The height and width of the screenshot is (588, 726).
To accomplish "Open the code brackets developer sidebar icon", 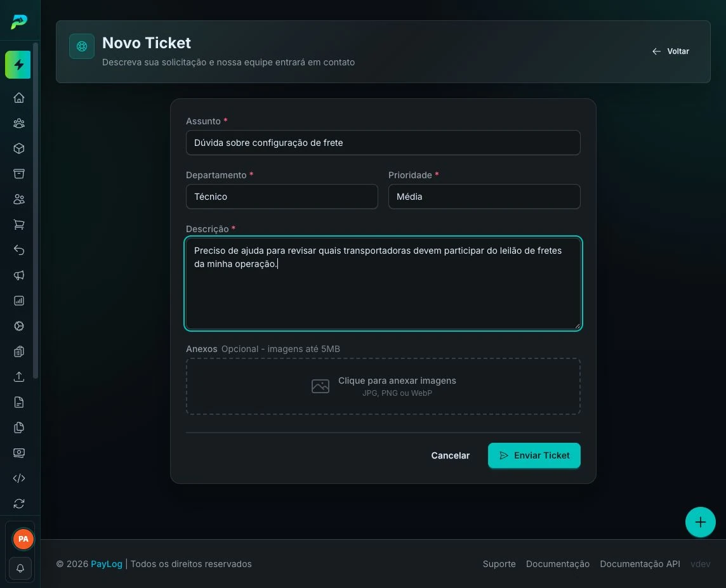I will [x=19, y=478].
